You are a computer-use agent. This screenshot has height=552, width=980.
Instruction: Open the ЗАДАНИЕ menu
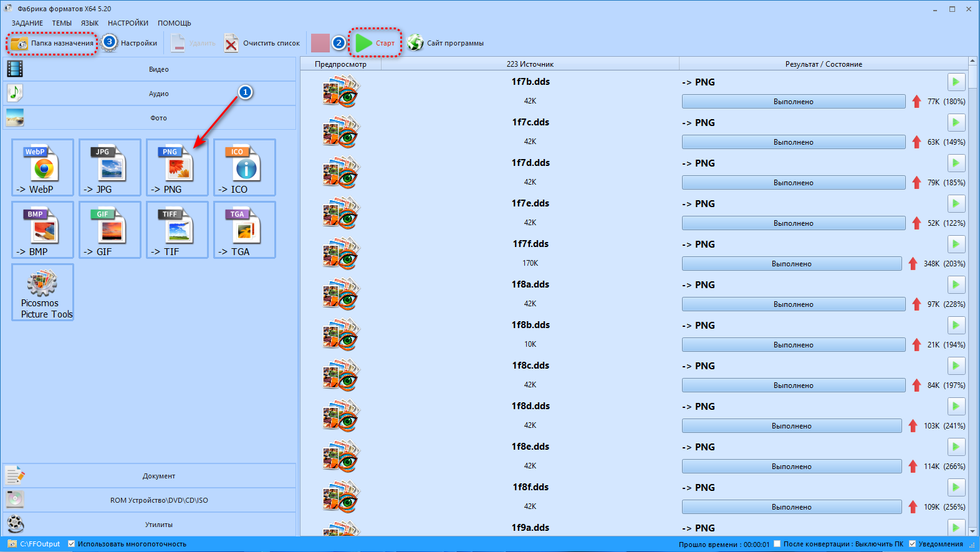coord(27,23)
